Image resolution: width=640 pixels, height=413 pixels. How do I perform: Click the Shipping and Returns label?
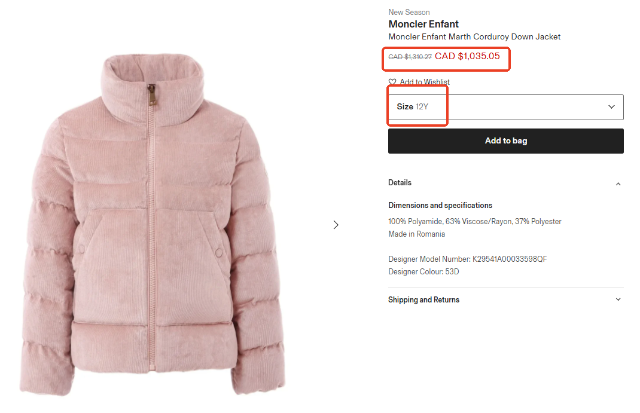click(x=424, y=299)
